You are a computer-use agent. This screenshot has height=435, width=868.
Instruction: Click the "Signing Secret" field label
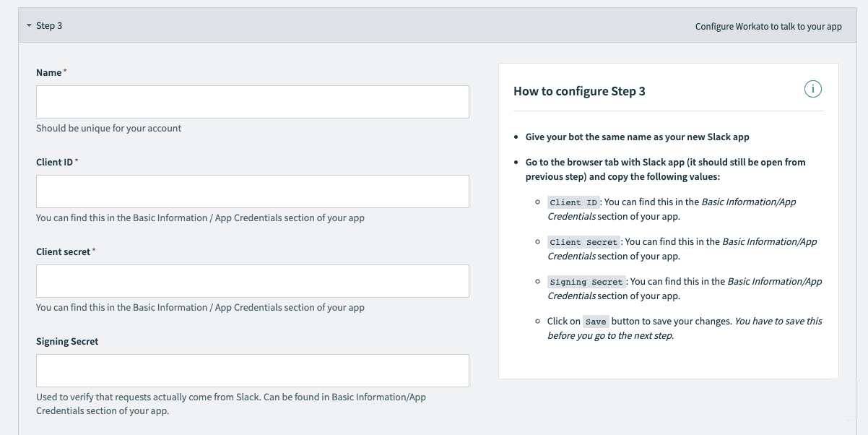[x=67, y=342]
